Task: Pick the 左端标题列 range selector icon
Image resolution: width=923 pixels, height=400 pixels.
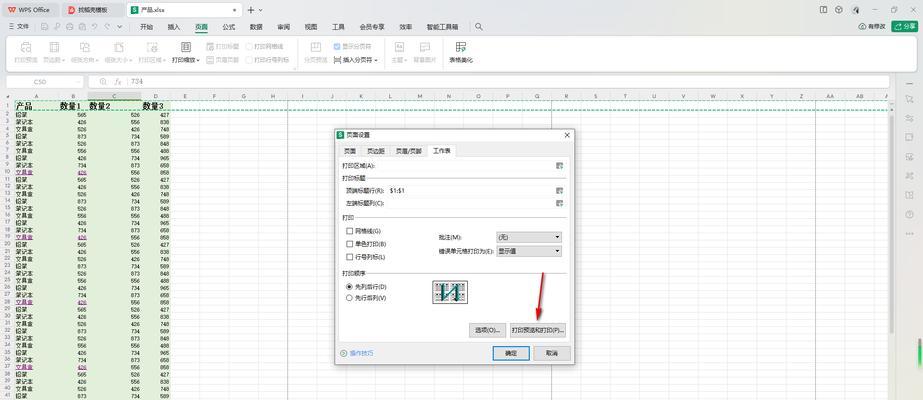Action: pos(560,203)
